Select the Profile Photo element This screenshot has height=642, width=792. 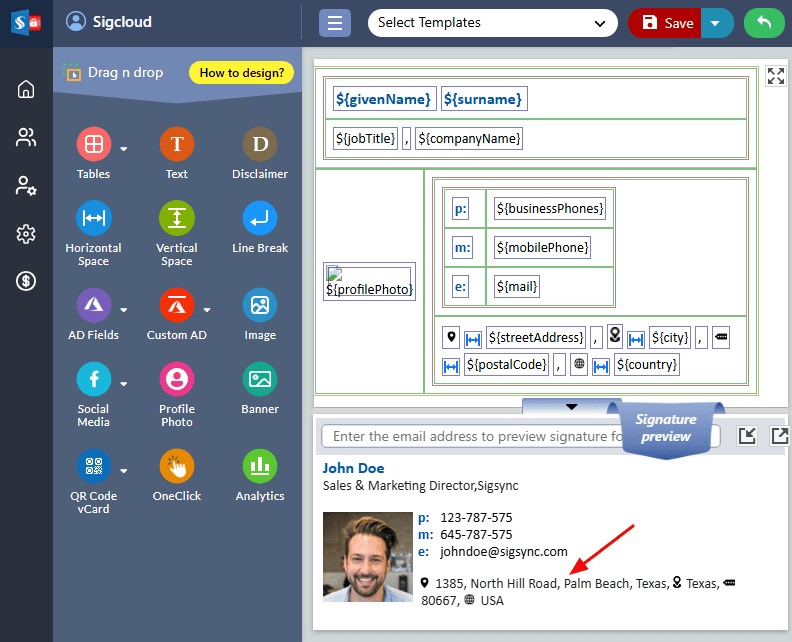click(176, 380)
